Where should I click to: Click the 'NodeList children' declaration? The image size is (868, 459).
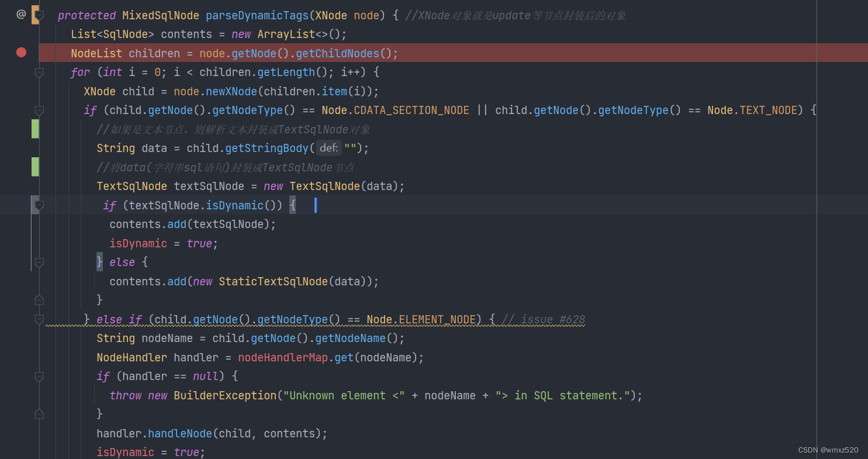click(126, 53)
